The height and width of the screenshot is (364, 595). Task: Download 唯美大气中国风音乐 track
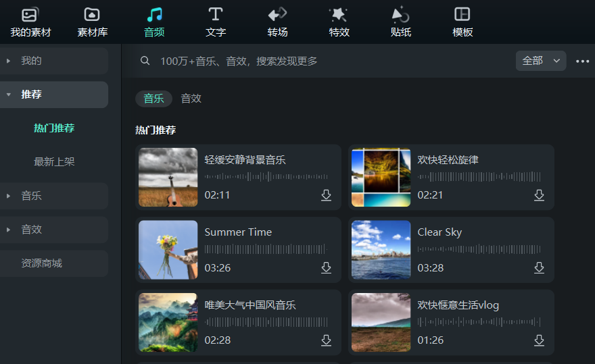(x=327, y=340)
